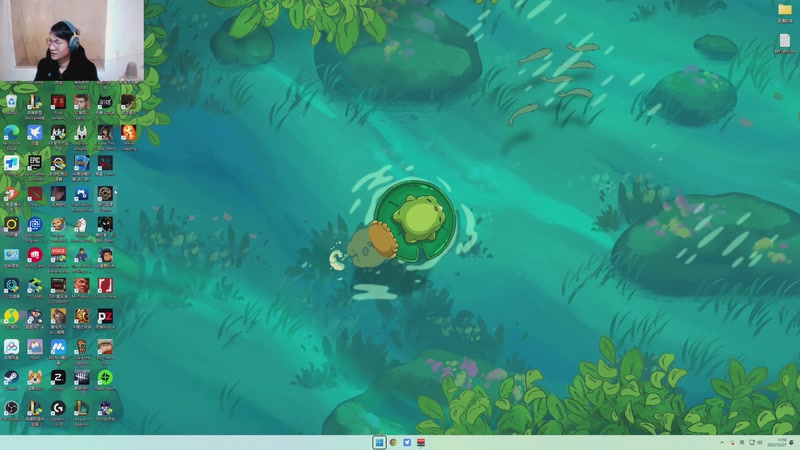Select the Slice the Depths game icon
Image resolution: width=800 pixels, height=450 pixels.
click(82, 347)
